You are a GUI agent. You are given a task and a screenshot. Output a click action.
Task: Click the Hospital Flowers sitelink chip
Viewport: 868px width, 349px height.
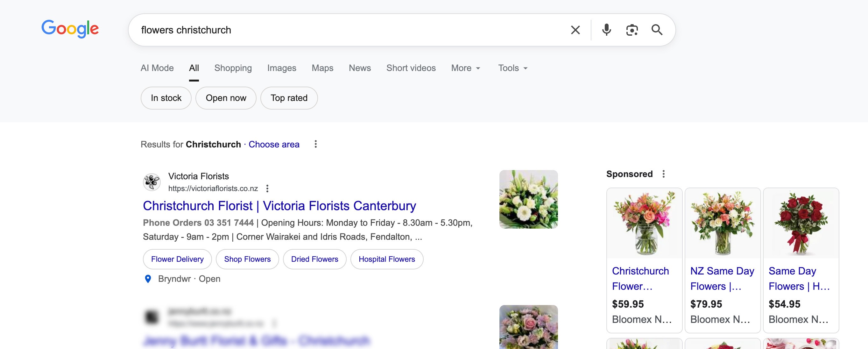tap(386, 259)
